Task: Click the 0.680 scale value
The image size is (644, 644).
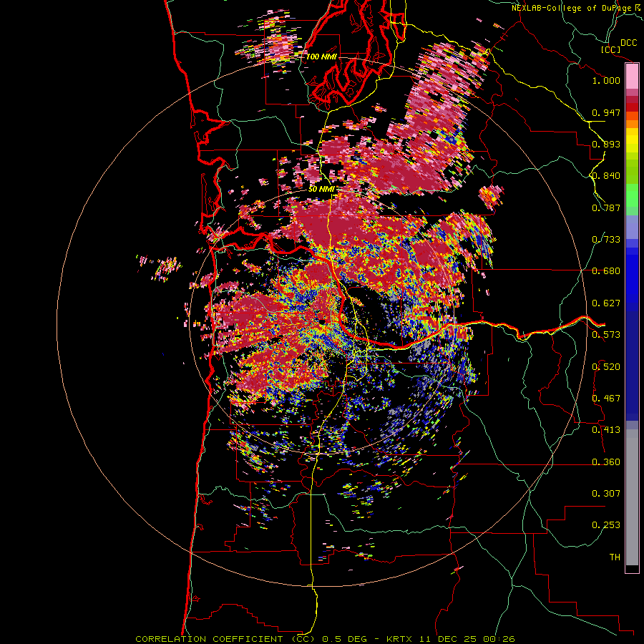Action: coord(606,271)
